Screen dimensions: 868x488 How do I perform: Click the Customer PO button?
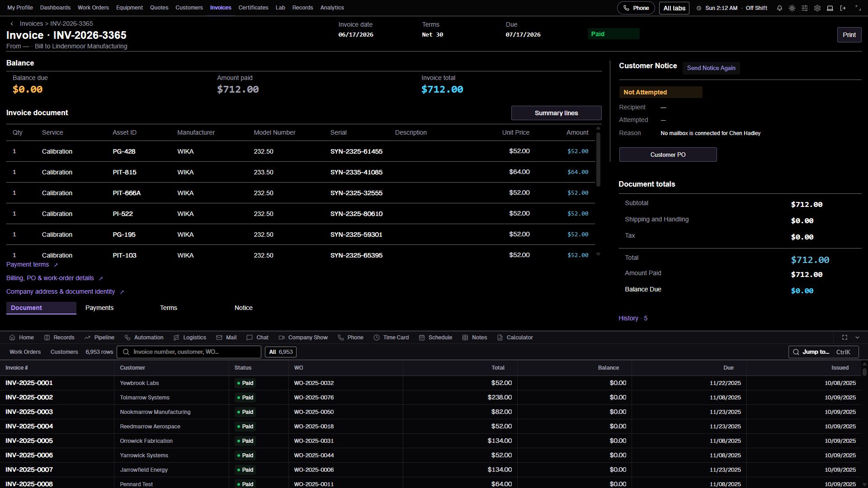(668, 155)
